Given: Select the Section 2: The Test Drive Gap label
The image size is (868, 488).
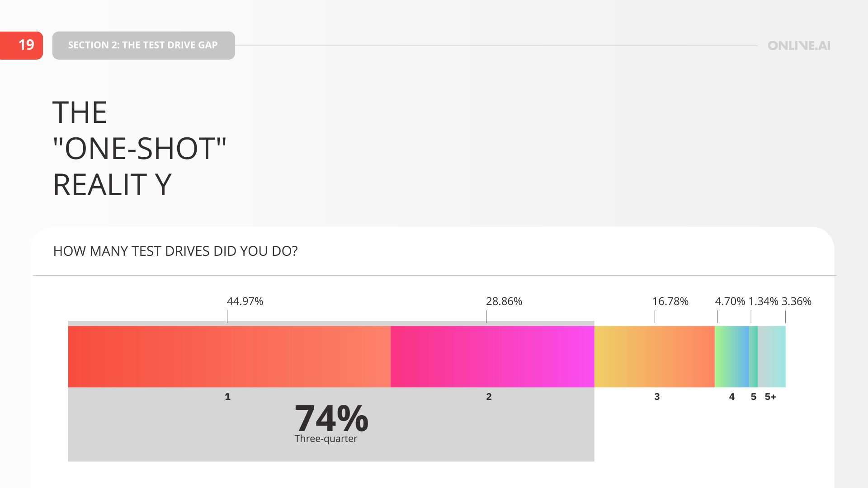Looking at the screenshot, I should click(143, 45).
